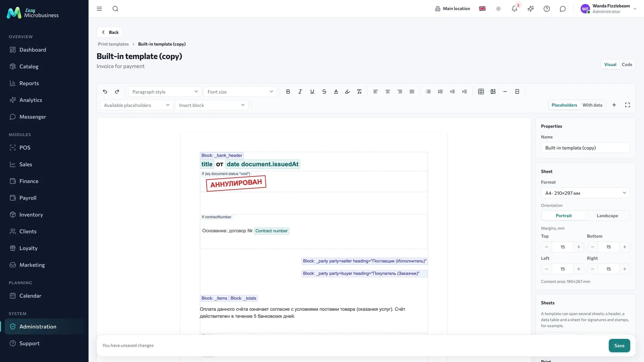The height and width of the screenshot is (362, 644).
Task: Justify text alignment
Action: 412,92
